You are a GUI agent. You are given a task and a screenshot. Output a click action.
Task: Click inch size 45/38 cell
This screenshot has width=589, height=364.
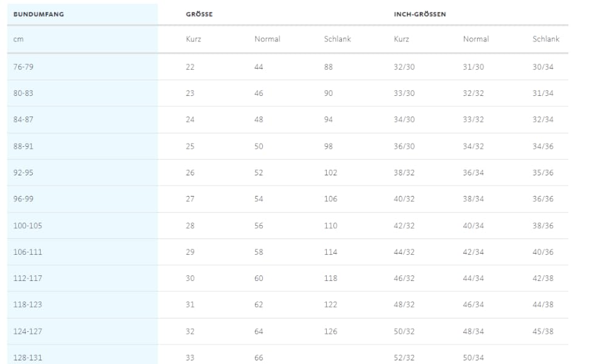point(543,331)
